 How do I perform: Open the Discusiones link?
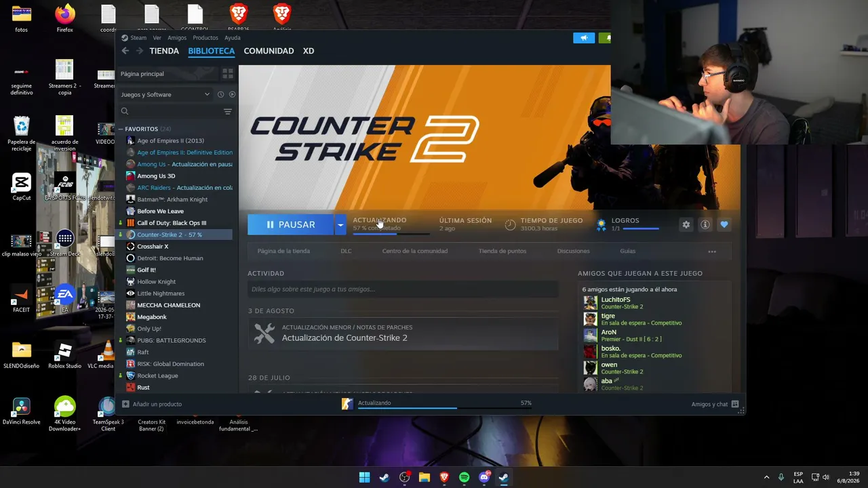[x=574, y=251]
